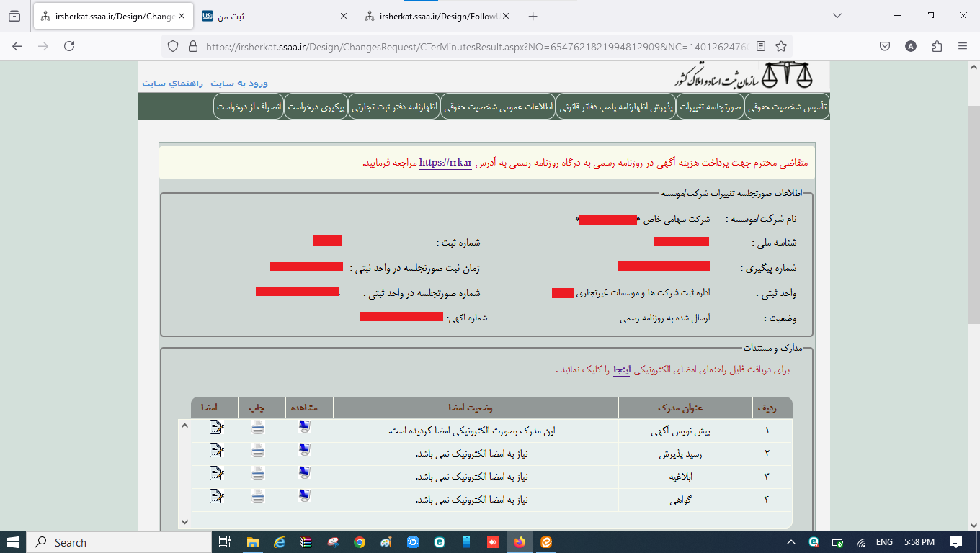View the ابلاغیه document
Image resolution: width=980 pixels, height=553 pixels.
(x=304, y=473)
